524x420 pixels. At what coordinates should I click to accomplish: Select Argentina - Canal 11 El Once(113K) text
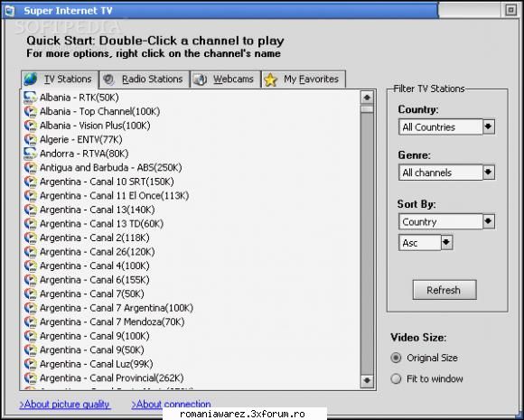click(x=115, y=196)
